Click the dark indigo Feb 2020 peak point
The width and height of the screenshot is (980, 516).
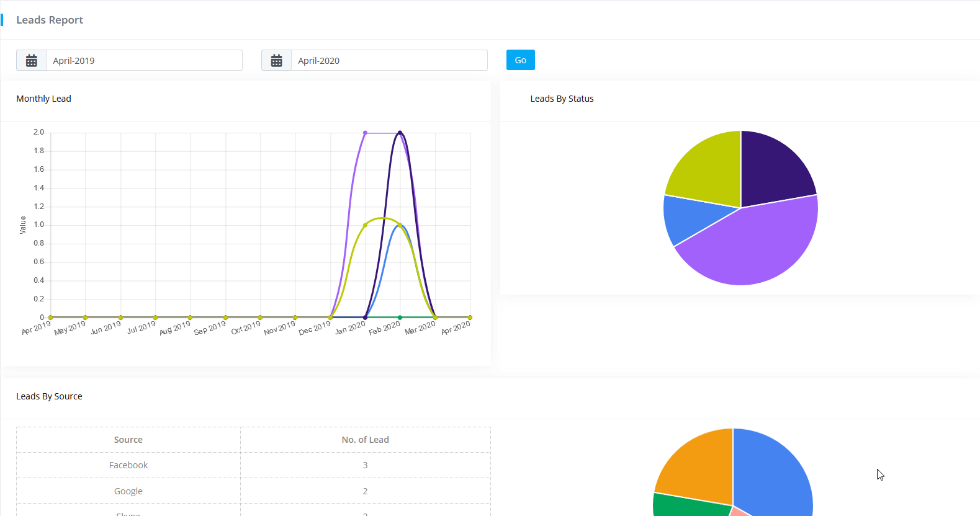coord(400,133)
